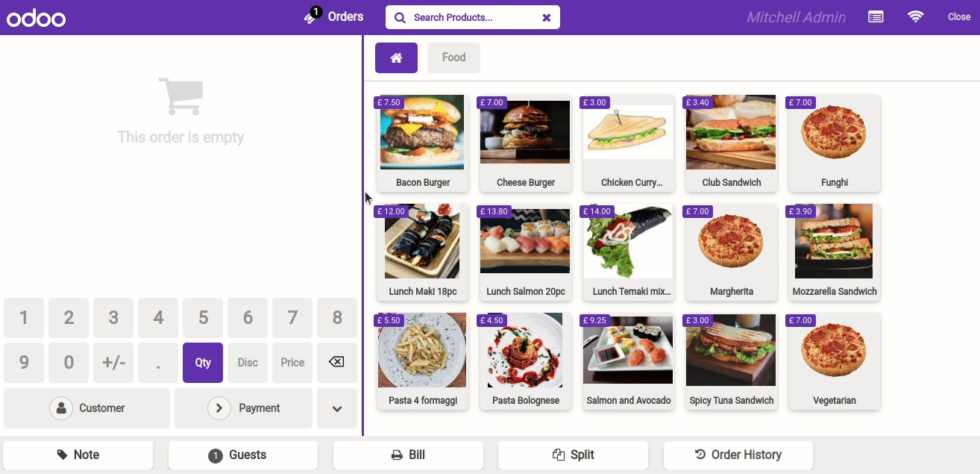Switch numpad to Disc mode
Viewport: 980px width, 474px height.
coord(248,363)
